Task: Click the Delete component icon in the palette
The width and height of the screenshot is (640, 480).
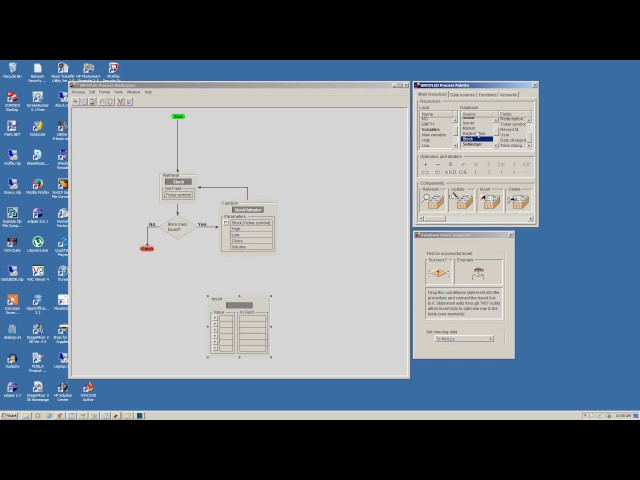Action: [x=518, y=201]
